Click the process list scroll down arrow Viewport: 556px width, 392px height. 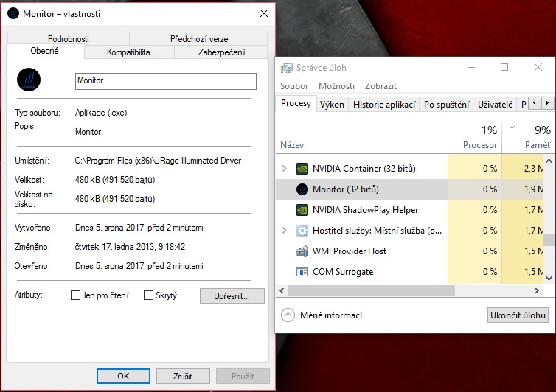click(549, 279)
